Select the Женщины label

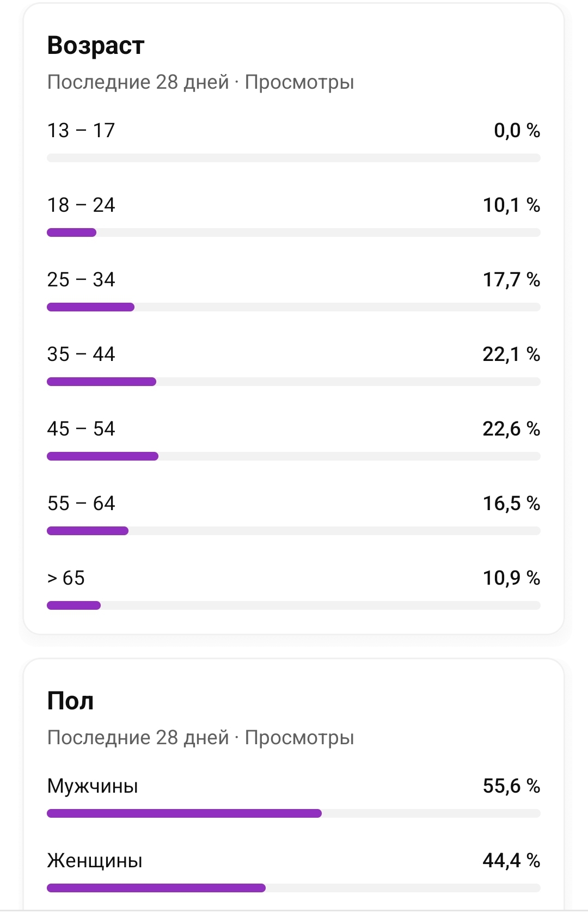pyautogui.click(x=95, y=861)
